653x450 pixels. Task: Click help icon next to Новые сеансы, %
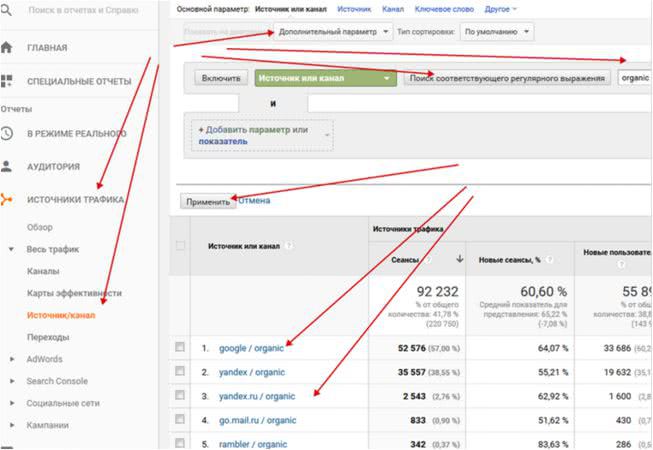click(x=549, y=260)
